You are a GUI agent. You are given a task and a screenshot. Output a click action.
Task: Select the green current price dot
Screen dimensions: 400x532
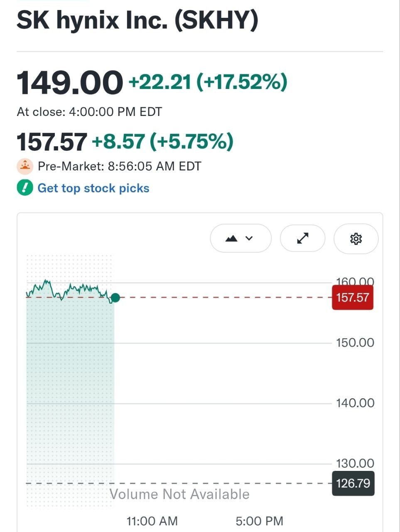click(115, 298)
